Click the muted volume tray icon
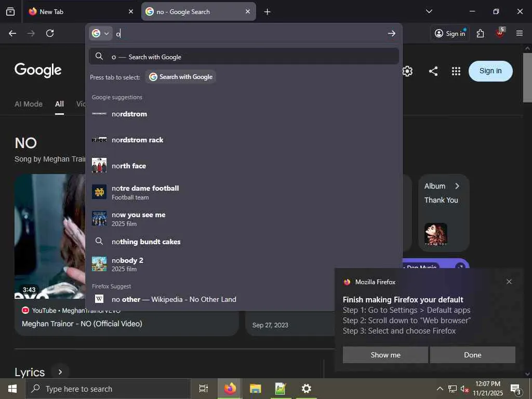 point(464,389)
